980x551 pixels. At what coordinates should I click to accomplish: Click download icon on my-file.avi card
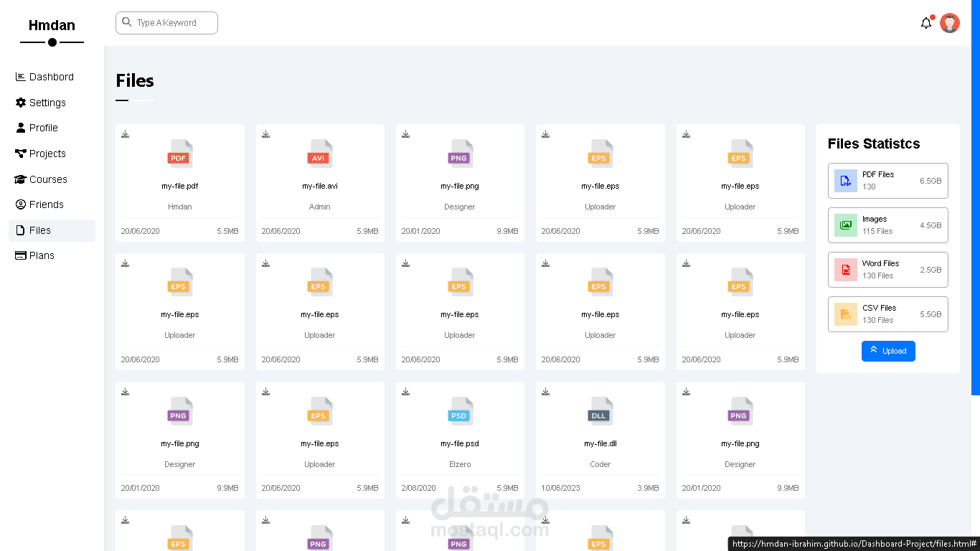[265, 134]
